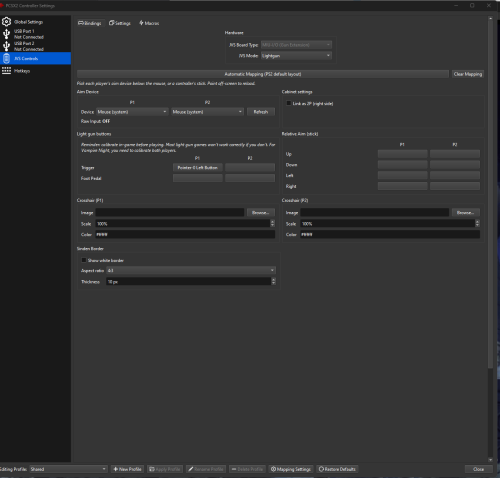Select the USB Port 1 icon
This screenshot has height=478, width=500.
6,34
